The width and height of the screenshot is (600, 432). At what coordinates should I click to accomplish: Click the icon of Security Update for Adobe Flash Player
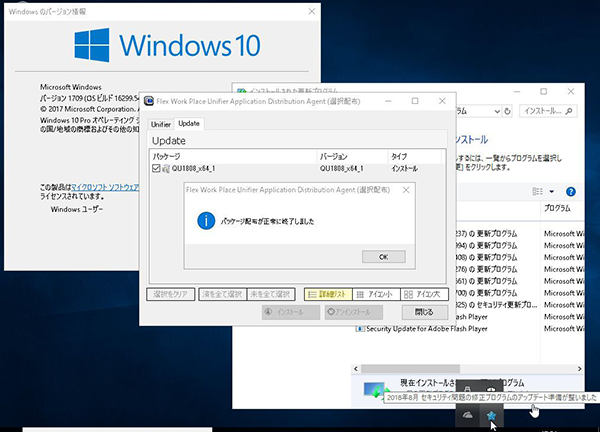tap(360, 329)
